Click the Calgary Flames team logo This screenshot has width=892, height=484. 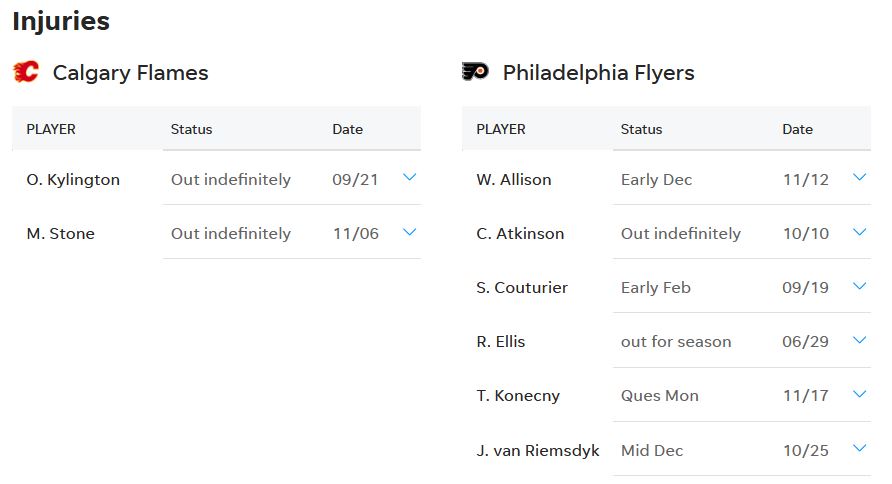[26, 72]
